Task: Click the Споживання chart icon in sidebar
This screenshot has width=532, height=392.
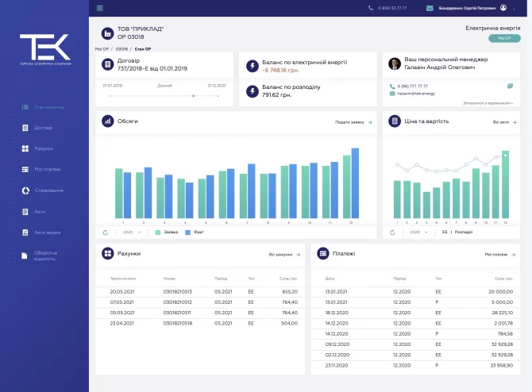Action: click(25, 190)
